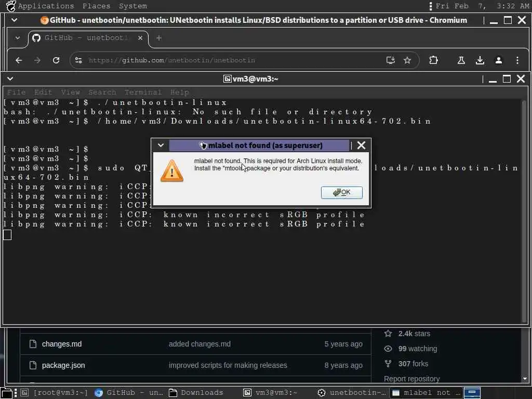This screenshot has height=399, width=532.
Task: Open Chromium tab search dropdown
Action: 17,37
